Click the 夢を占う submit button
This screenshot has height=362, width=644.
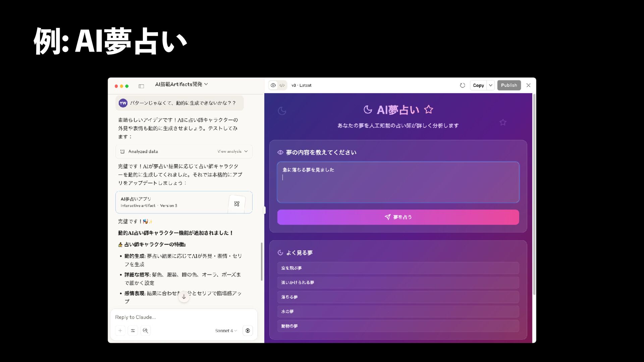pyautogui.click(x=398, y=217)
